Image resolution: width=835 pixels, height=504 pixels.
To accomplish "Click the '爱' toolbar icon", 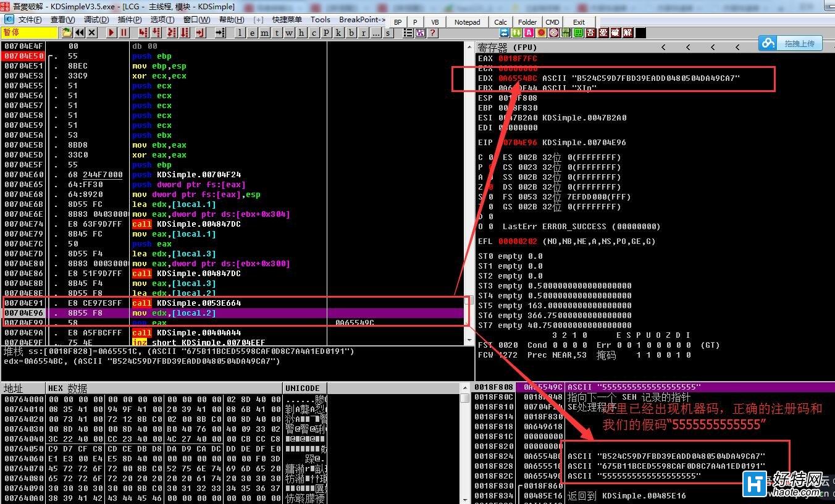I will click(603, 33).
